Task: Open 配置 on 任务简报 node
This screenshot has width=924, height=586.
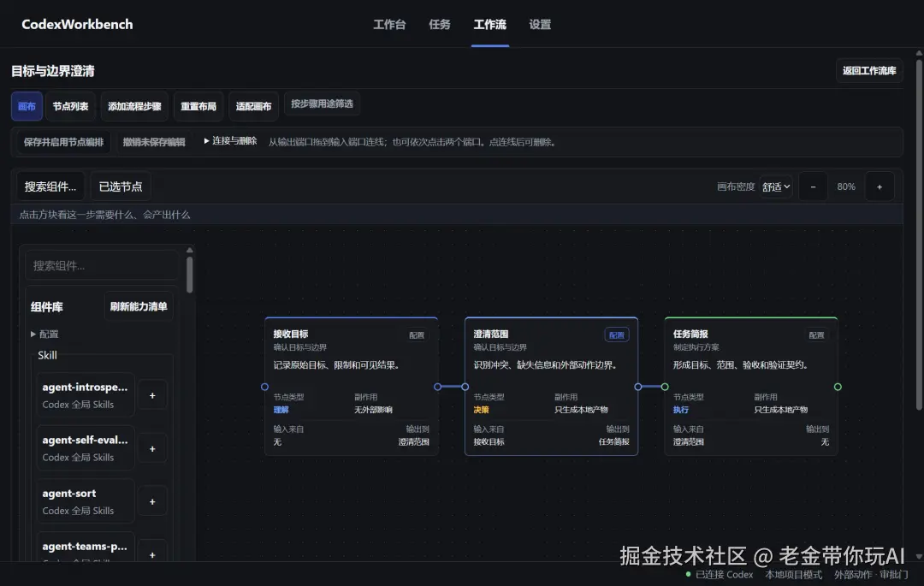Action: pos(817,335)
